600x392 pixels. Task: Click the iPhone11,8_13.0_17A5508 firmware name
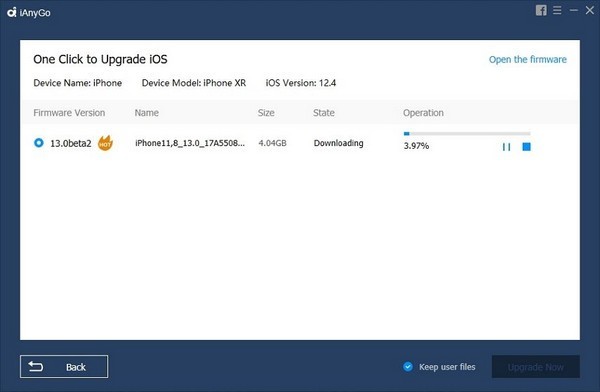(x=190, y=143)
